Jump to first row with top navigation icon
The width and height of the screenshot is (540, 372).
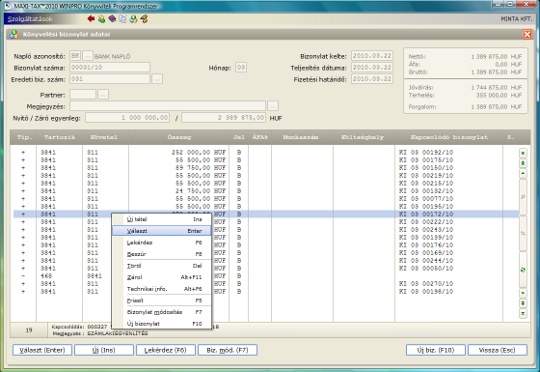[523, 153]
